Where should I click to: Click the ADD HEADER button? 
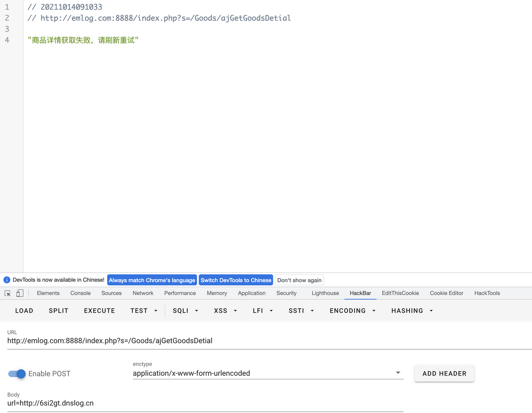point(444,374)
